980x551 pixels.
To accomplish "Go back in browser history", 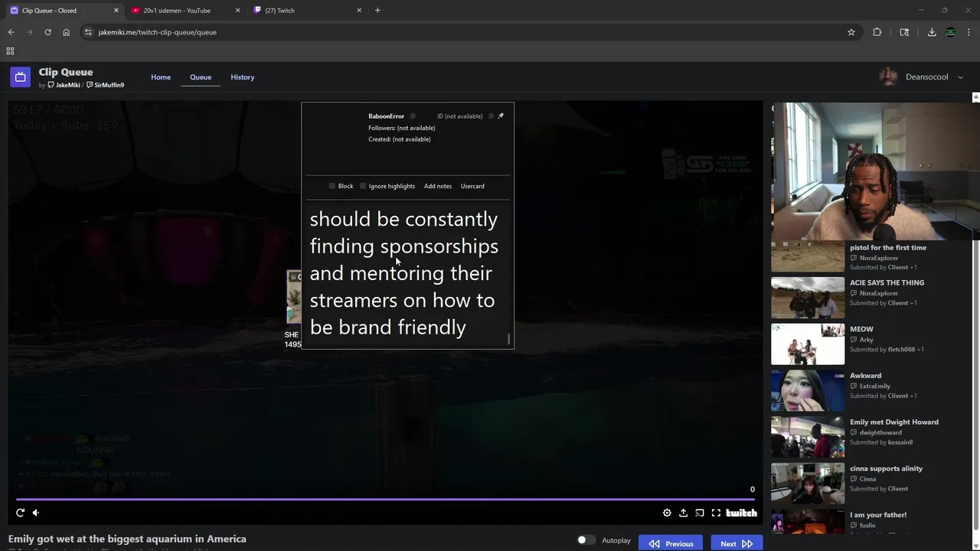I will coord(11,32).
